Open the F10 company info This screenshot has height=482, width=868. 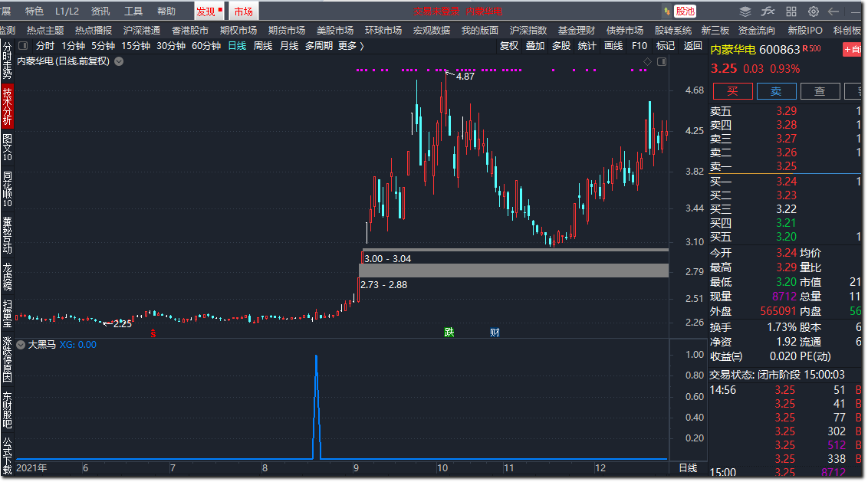pyautogui.click(x=639, y=46)
